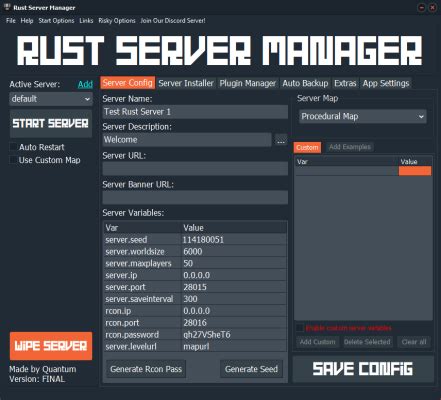
Task: Click the SAVE CONFIG button
Action: [363, 369]
